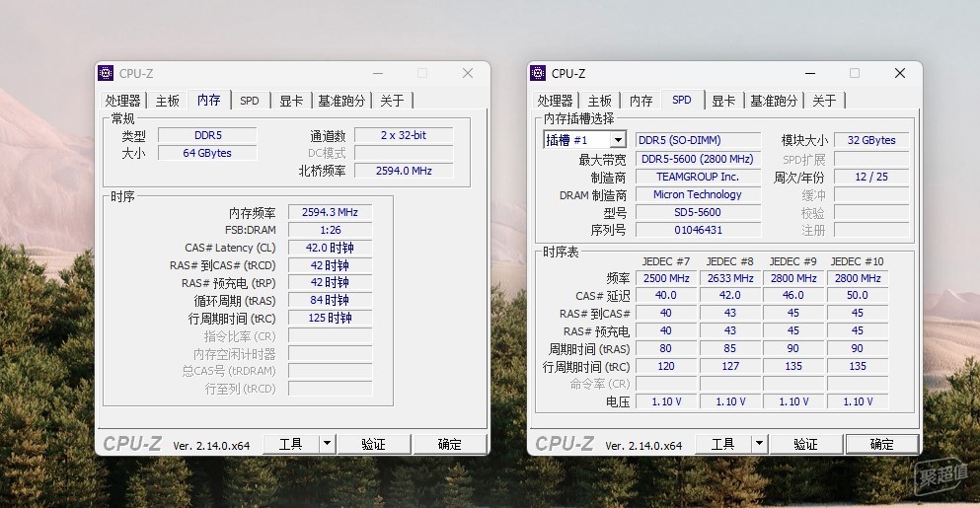Expand the 插槽 #1 slot selection dropdown

(618, 140)
